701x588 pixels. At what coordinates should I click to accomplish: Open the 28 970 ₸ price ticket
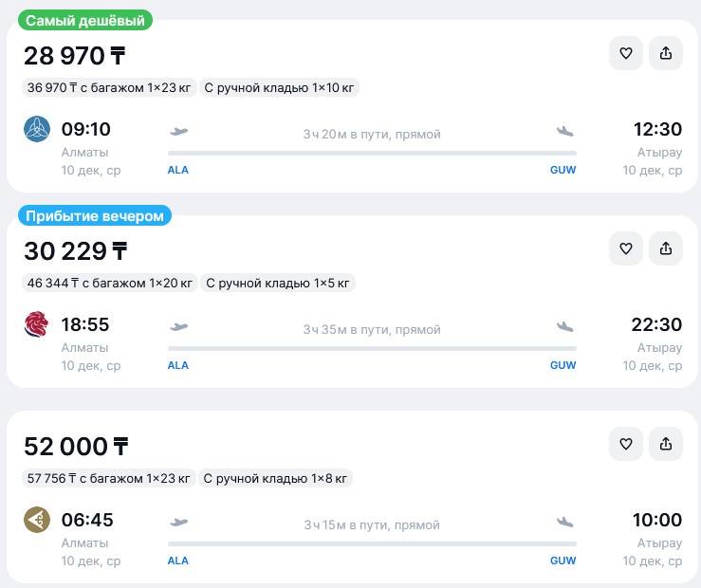point(74,56)
